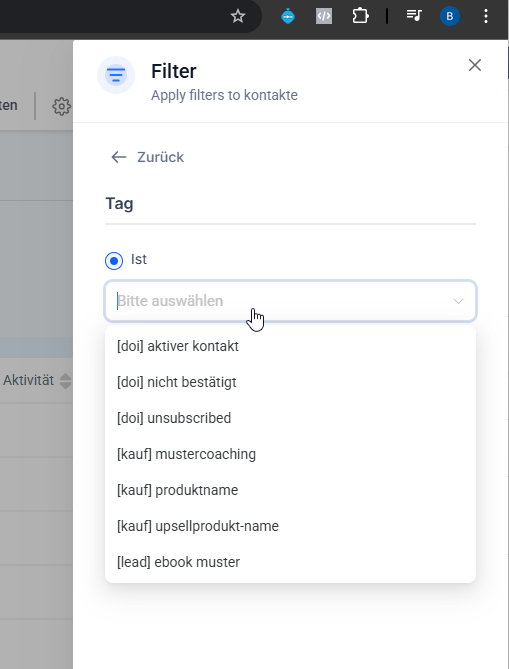Select the Ist radio button
The image size is (509, 669).
[x=114, y=260]
